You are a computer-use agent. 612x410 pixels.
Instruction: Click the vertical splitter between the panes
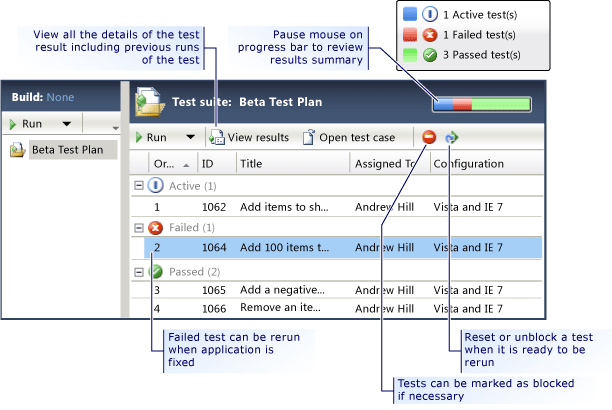coord(125,199)
